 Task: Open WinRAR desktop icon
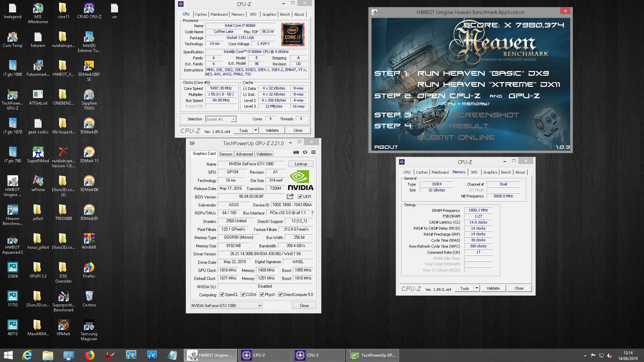click(x=89, y=241)
